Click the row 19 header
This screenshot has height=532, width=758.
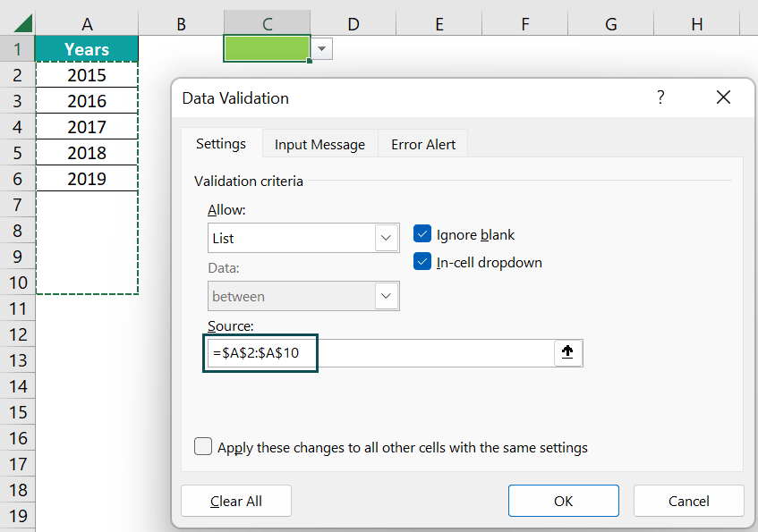16,516
